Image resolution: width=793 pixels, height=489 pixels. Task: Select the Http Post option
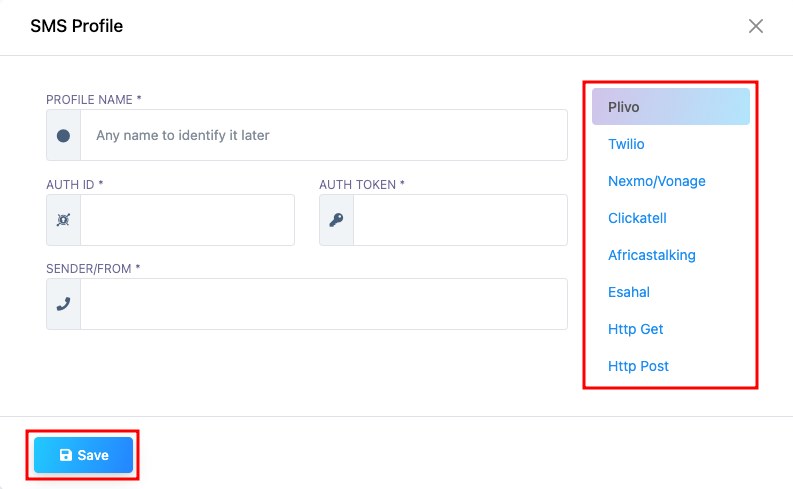point(638,366)
